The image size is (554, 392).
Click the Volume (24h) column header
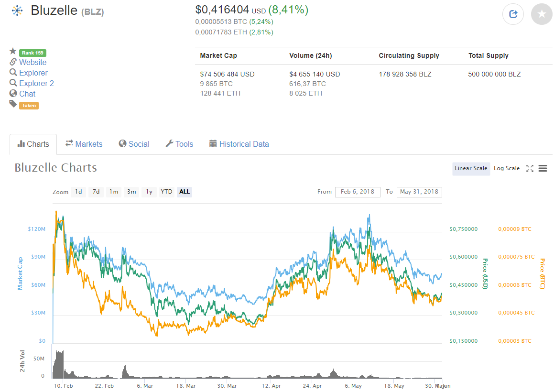[x=311, y=56]
